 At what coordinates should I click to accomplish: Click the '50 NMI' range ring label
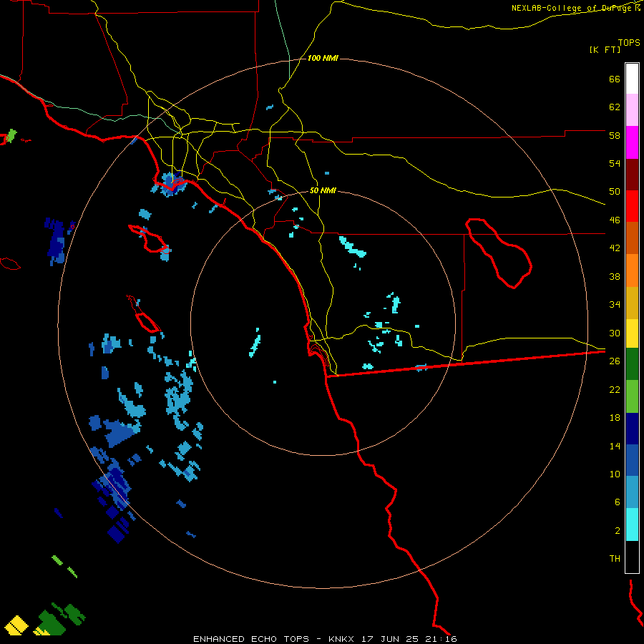tap(323, 190)
